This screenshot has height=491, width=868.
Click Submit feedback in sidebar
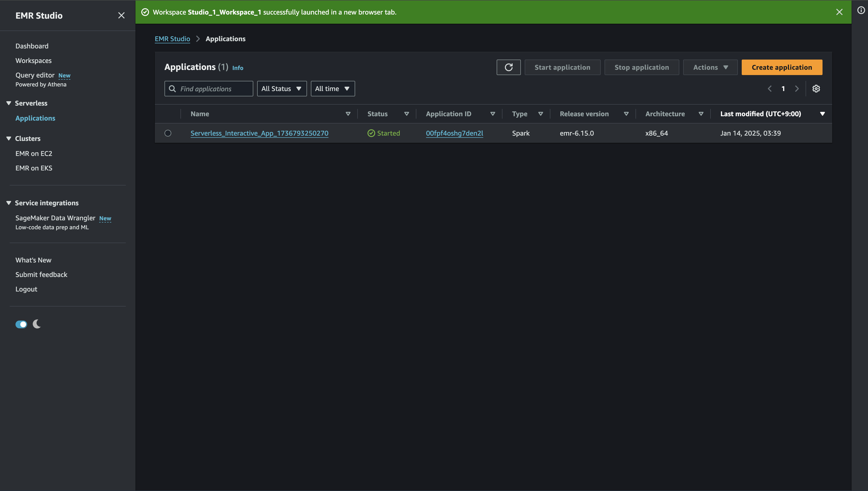[41, 275]
